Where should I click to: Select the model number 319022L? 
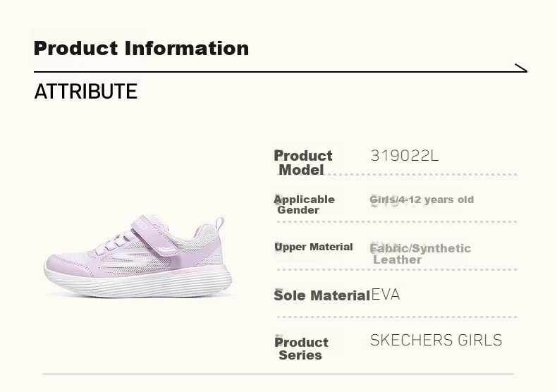404,156
